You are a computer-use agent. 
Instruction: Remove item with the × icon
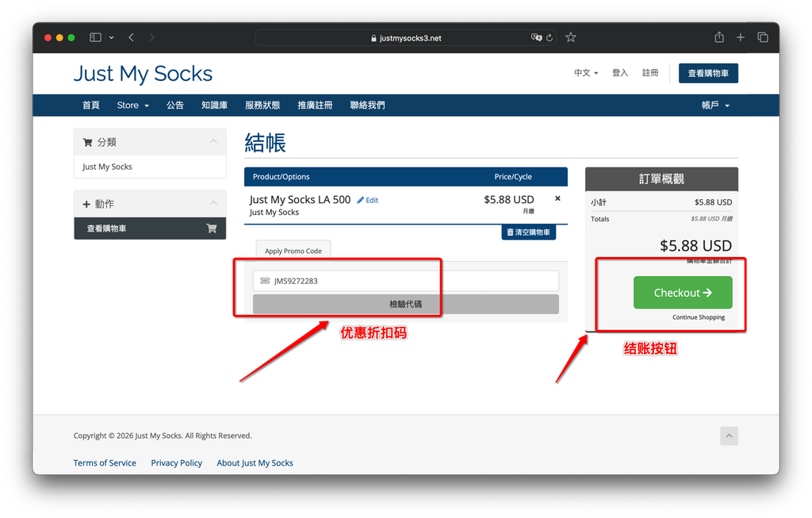(x=557, y=198)
